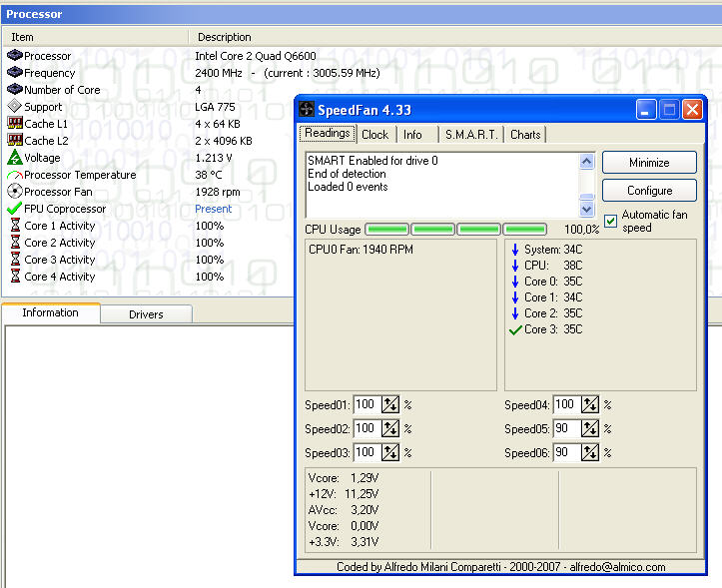Image resolution: width=722 pixels, height=588 pixels.
Task: Click the '1928 rpm' processor fan value
Action: click(218, 192)
